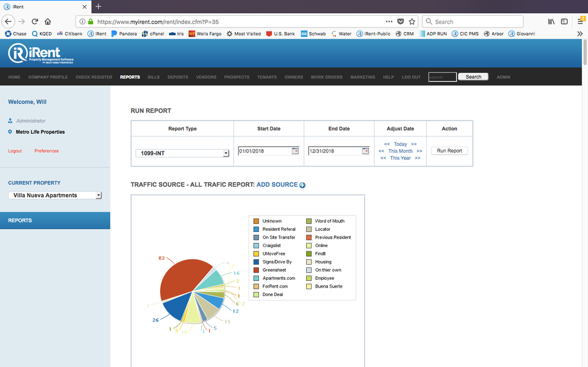The image size is (588, 367).
Task: Click the Run Report button
Action: (449, 151)
